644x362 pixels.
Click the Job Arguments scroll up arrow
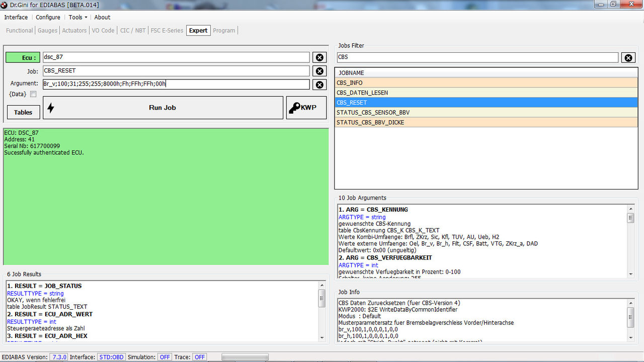click(x=631, y=209)
